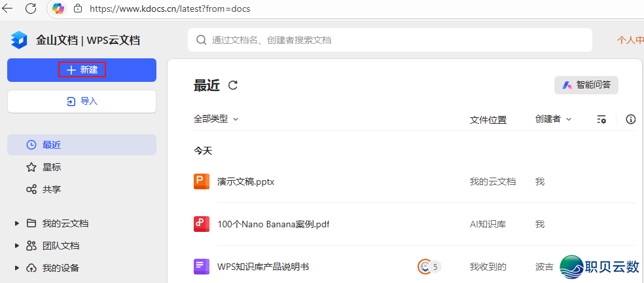
Task: Expand the 我的设备 tree arrow
Action: [x=17, y=268]
